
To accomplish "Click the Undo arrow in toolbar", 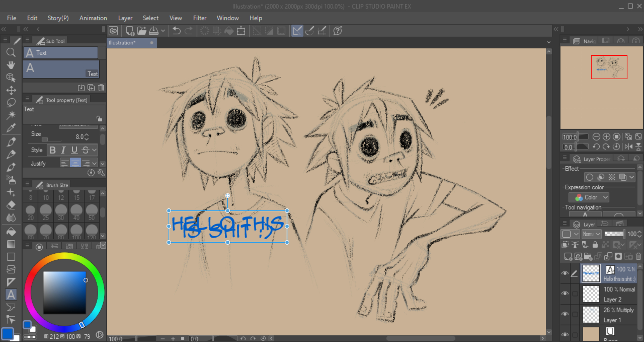I will (176, 31).
